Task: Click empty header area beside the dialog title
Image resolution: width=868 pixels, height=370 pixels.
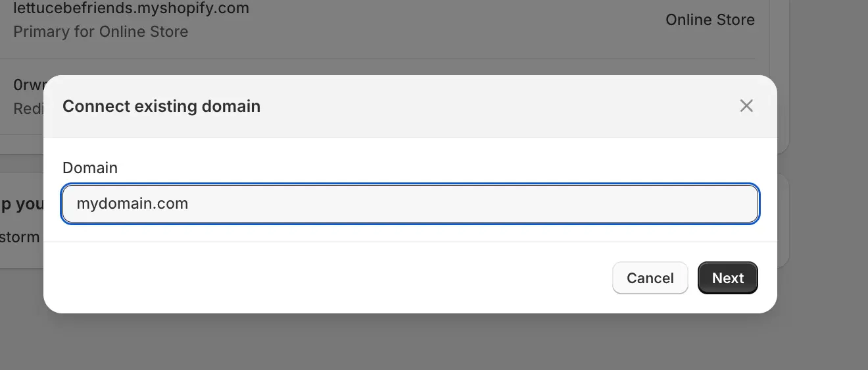Action: tap(493, 106)
